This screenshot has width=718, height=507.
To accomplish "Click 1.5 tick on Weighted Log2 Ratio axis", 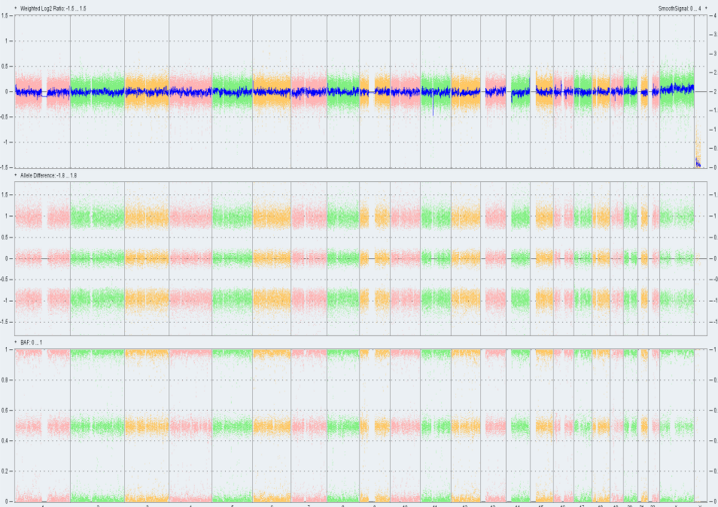I will coord(7,16).
